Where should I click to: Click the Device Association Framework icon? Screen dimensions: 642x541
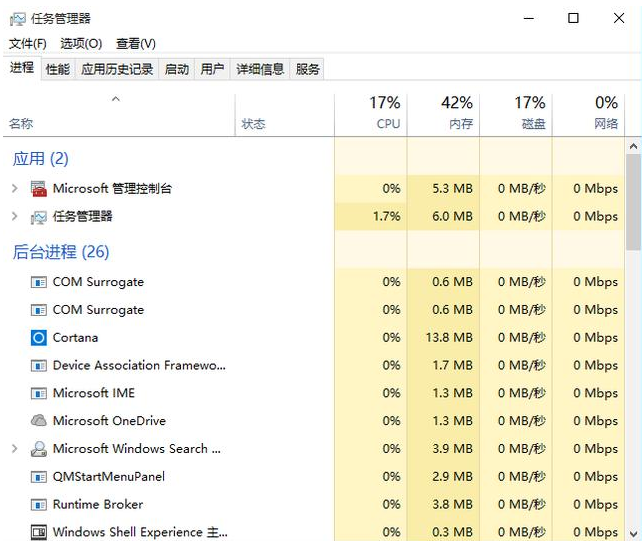click(39, 365)
